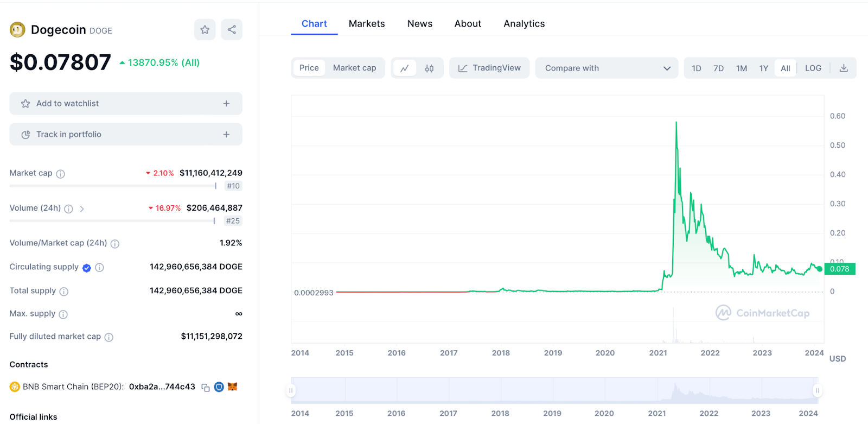Image resolution: width=868 pixels, height=424 pixels.
Task: Click the 13870.95% (All) change label
Action: [159, 62]
